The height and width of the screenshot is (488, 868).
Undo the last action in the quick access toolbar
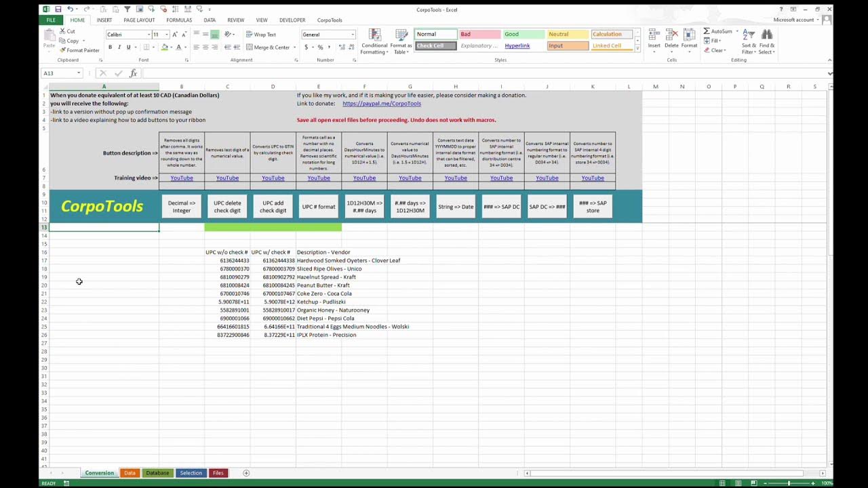[x=69, y=9]
